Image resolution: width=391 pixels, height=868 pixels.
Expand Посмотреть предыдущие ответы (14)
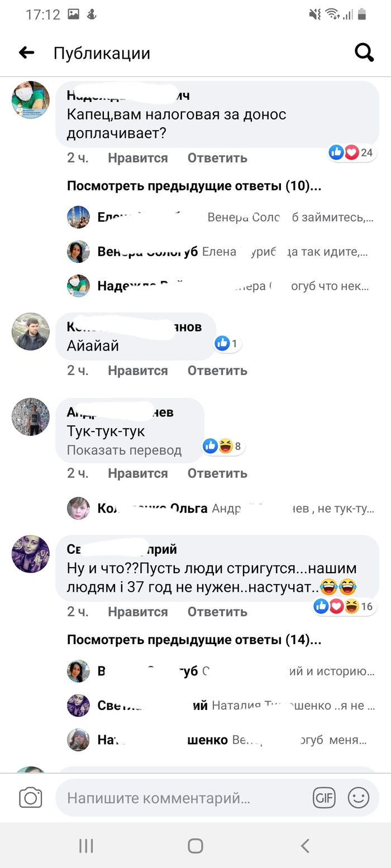[x=194, y=640]
